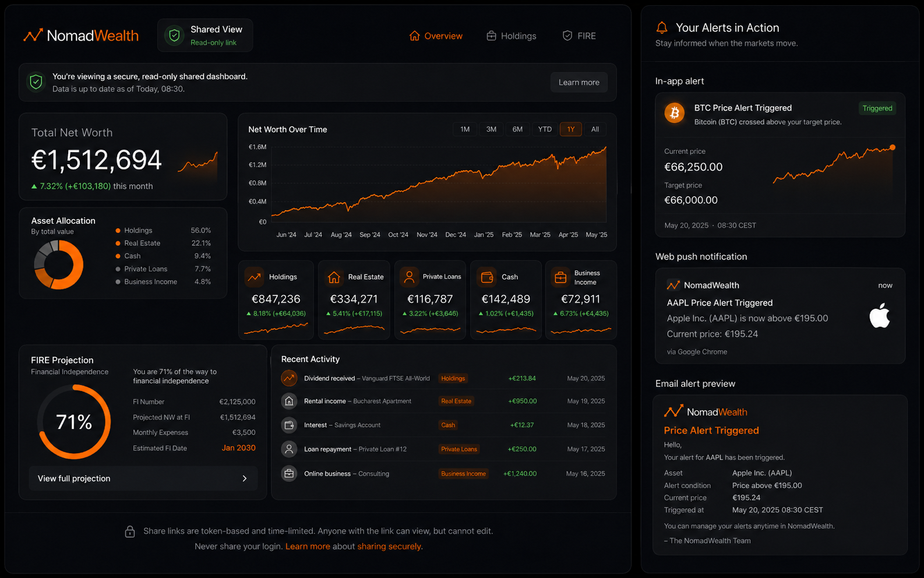The width and height of the screenshot is (924, 578).
Task: Click the €1,512,694 net worth value
Action: [96, 160]
